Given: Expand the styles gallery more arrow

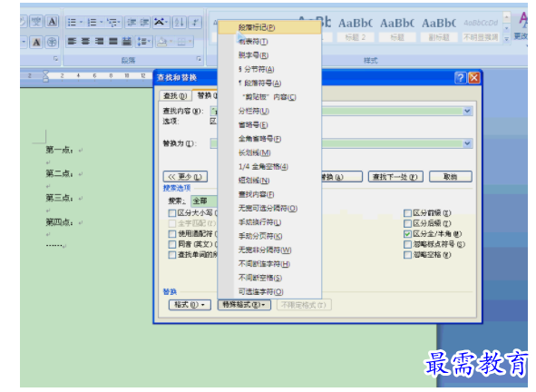Looking at the screenshot, I should coord(507,39).
